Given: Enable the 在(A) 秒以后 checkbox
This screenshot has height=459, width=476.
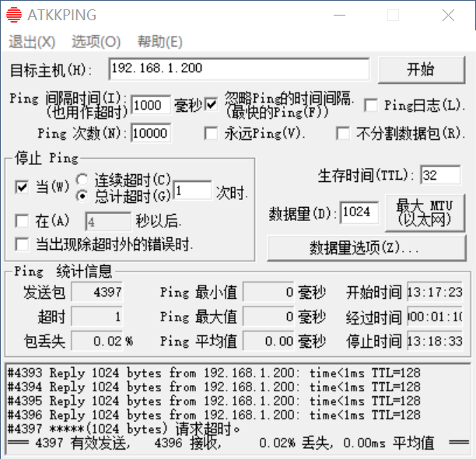Looking at the screenshot, I should point(22,221).
